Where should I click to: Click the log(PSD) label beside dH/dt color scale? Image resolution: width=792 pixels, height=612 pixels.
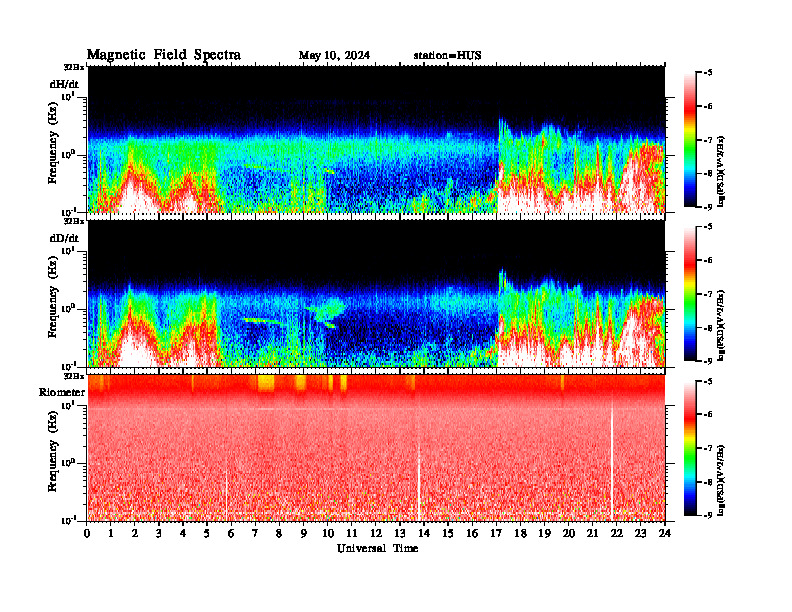pyautogui.click(x=721, y=171)
